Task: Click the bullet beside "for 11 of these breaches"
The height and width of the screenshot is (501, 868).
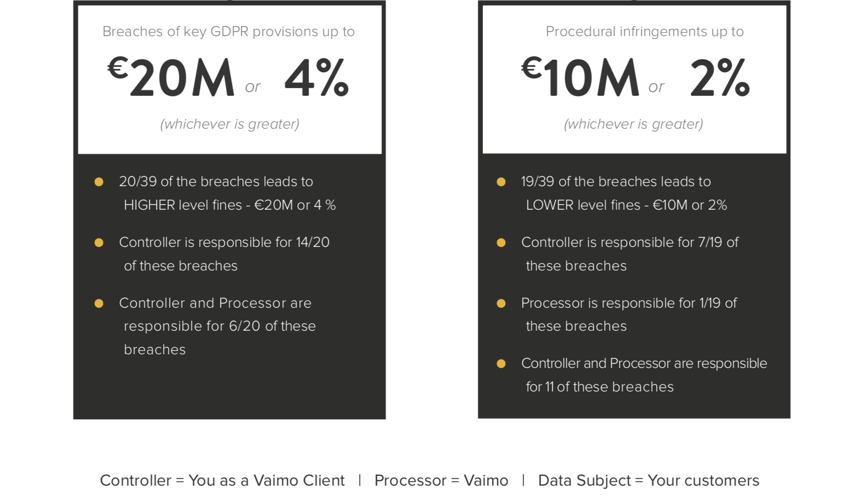Action: [x=501, y=364]
